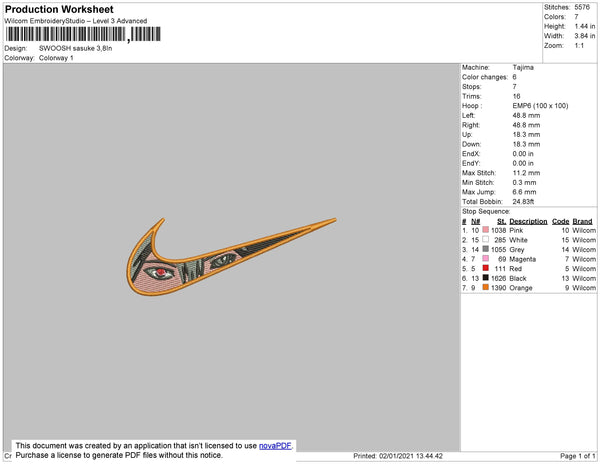The width and height of the screenshot is (600, 464).
Task: Click the Grey thread color swatch
Action: pyautogui.click(x=486, y=249)
